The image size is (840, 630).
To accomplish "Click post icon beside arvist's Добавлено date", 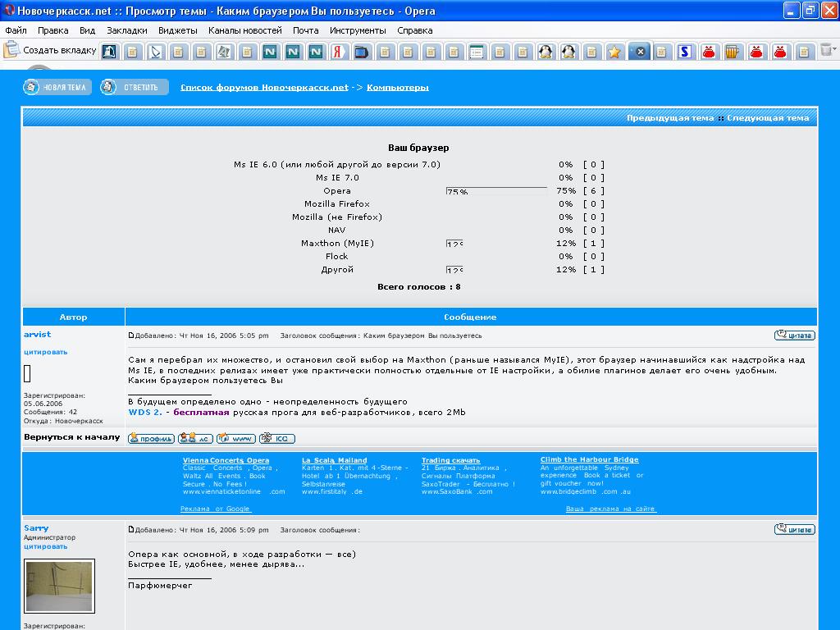I will click(x=131, y=336).
